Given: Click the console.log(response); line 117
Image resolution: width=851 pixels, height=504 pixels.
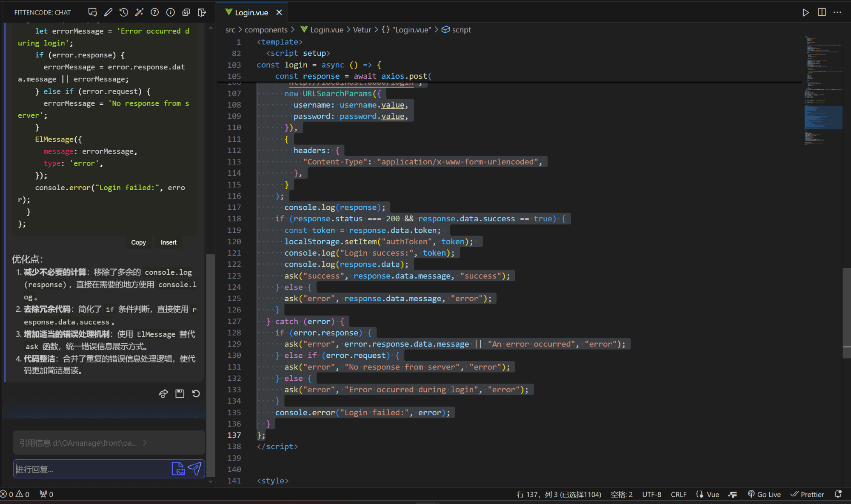Looking at the screenshot, I should [x=335, y=207].
